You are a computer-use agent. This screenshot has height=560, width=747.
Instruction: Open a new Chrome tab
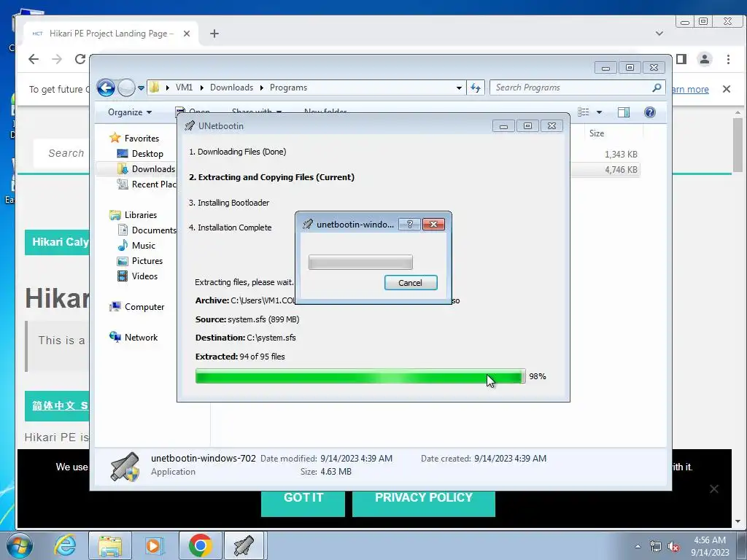[214, 34]
